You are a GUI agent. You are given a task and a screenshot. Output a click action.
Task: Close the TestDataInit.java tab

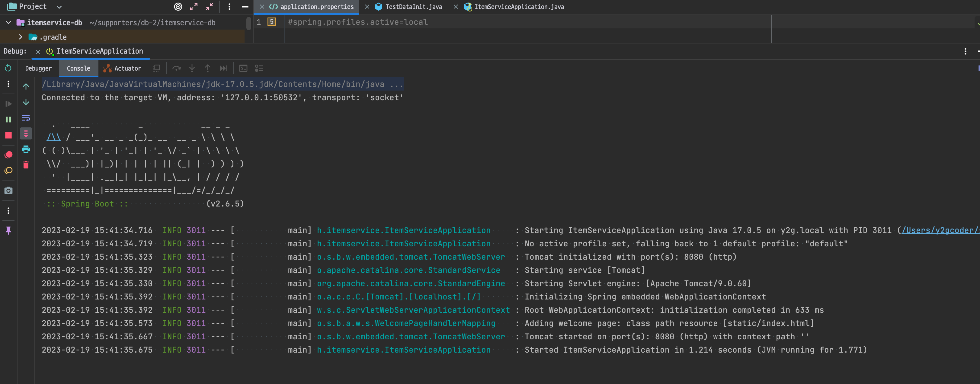[x=367, y=7]
